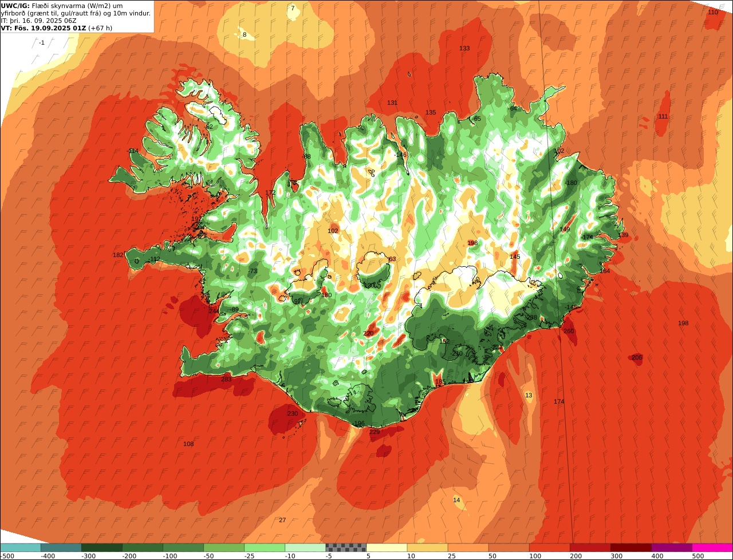Click the 149 value in east Iceland

(x=565, y=229)
